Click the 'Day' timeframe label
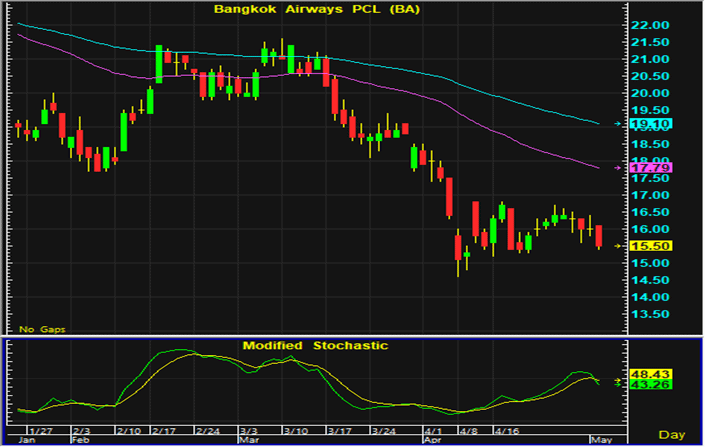 click(671, 434)
